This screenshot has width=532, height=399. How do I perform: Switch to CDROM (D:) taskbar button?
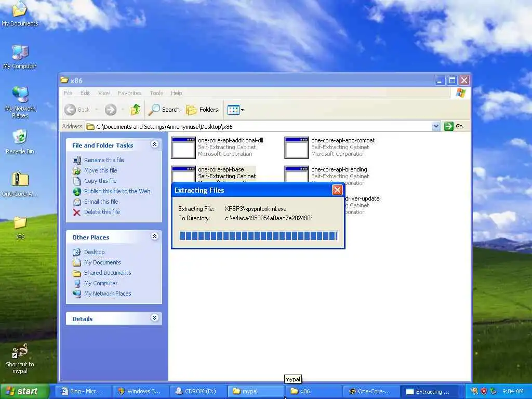[x=198, y=392]
